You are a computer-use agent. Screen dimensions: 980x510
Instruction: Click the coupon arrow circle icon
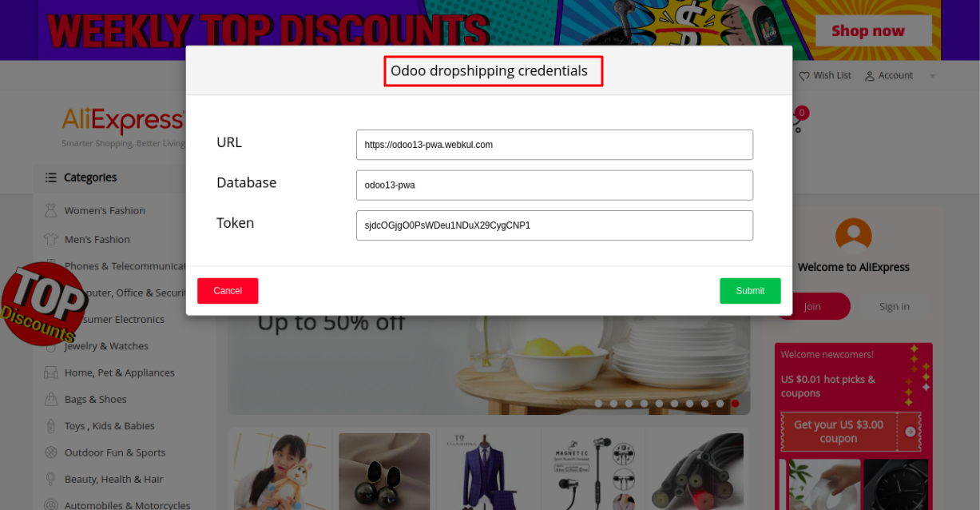tap(911, 432)
